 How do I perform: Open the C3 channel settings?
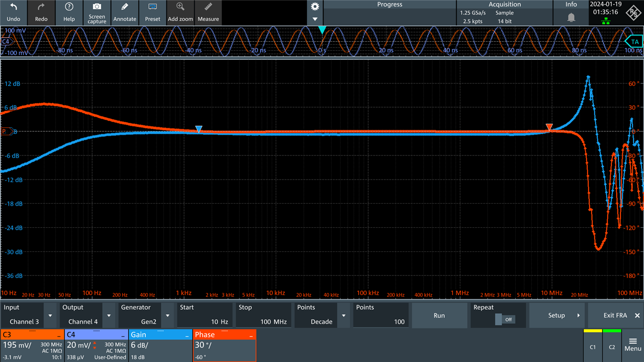pos(32,345)
